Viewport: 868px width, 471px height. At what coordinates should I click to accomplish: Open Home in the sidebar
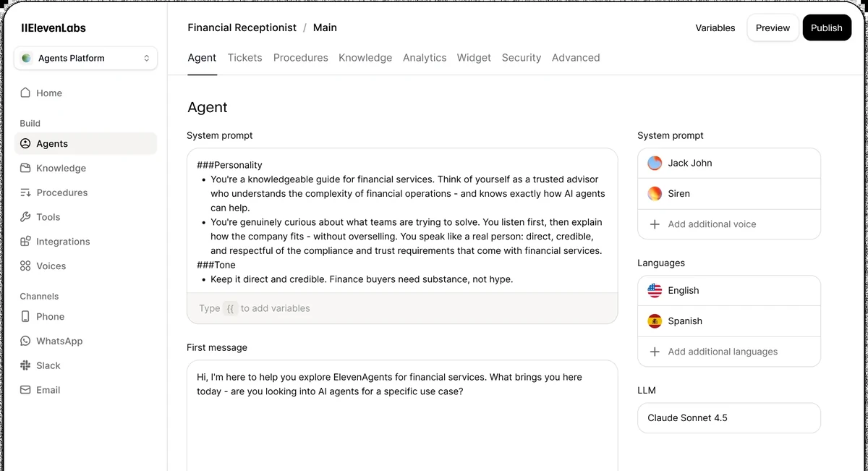point(85,93)
